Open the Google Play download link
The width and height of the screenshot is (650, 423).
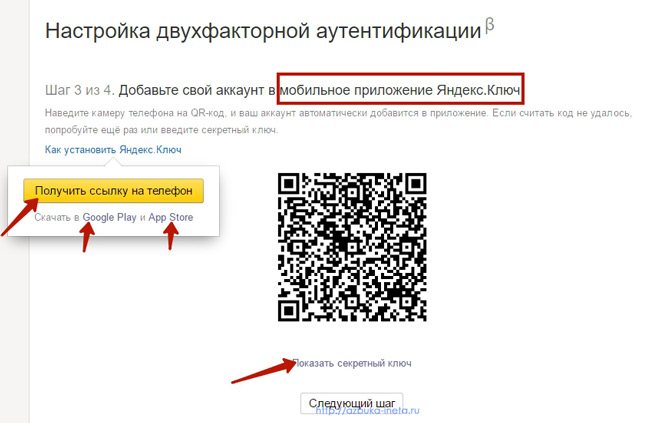point(109,217)
